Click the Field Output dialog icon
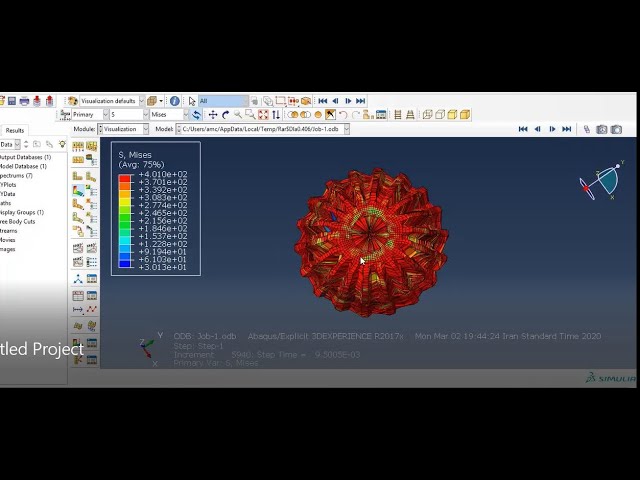 coord(65,115)
